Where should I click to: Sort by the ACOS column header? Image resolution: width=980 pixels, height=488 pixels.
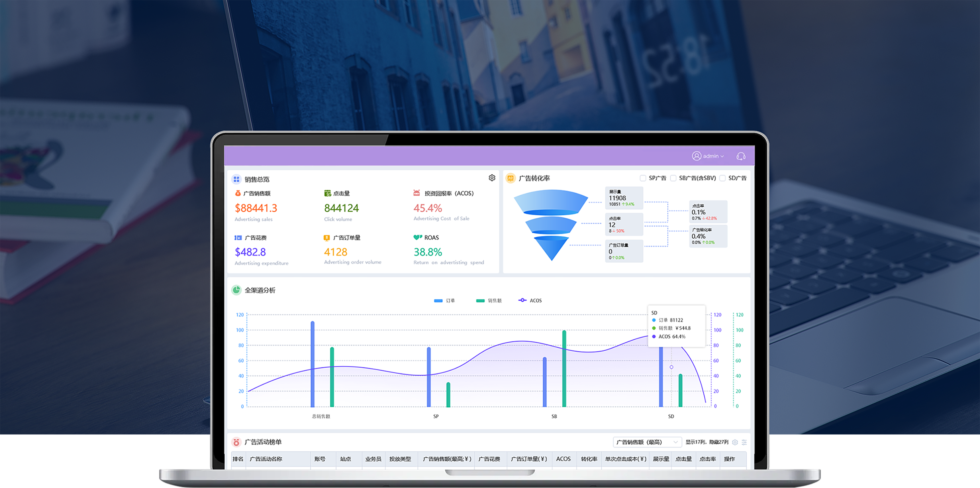[x=563, y=459]
